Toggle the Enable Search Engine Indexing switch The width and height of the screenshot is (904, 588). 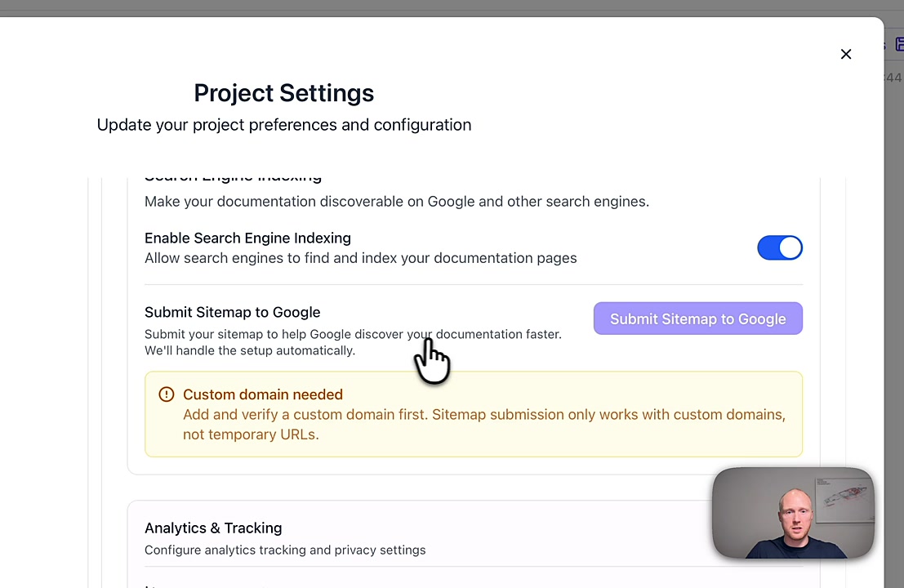[780, 248]
